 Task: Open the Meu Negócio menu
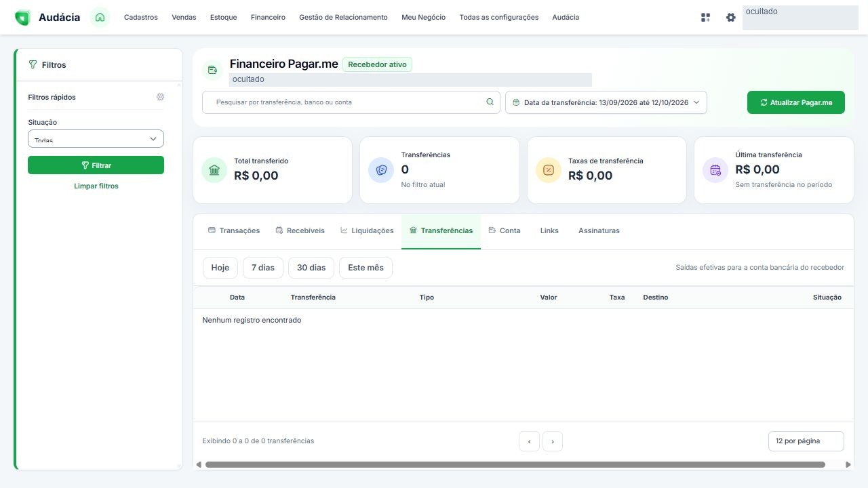[x=424, y=18]
